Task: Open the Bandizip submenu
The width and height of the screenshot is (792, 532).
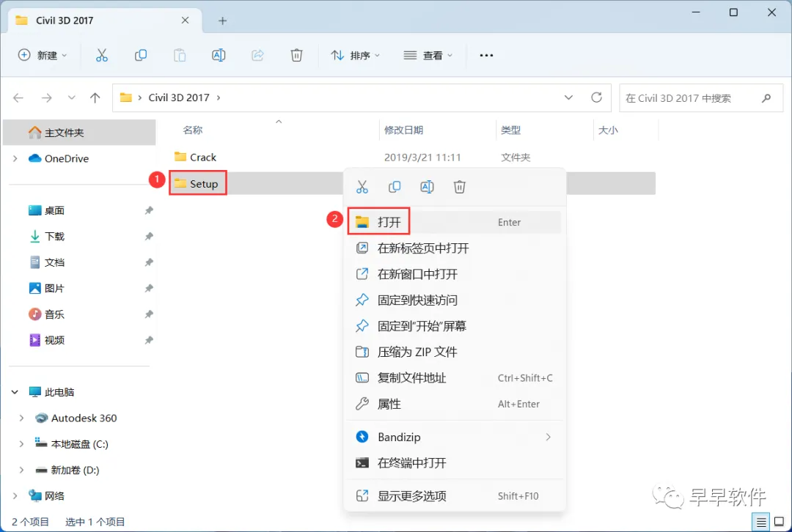Action: tap(454, 437)
